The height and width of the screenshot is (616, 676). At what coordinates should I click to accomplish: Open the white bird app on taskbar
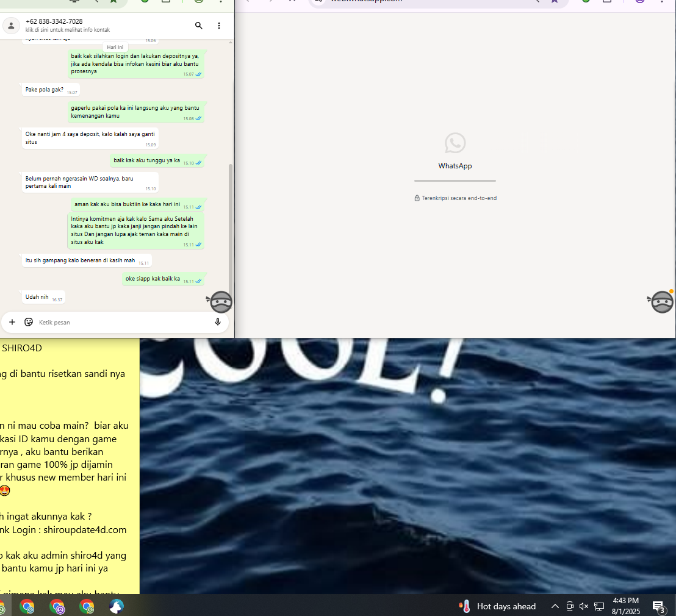pos(117,606)
